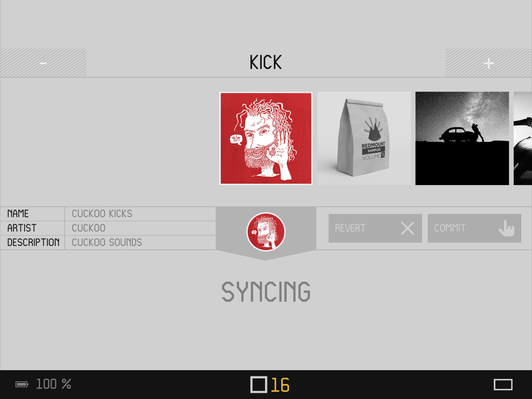Select the starry night car sample pack
This screenshot has width=532, height=399.
click(462, 138)
